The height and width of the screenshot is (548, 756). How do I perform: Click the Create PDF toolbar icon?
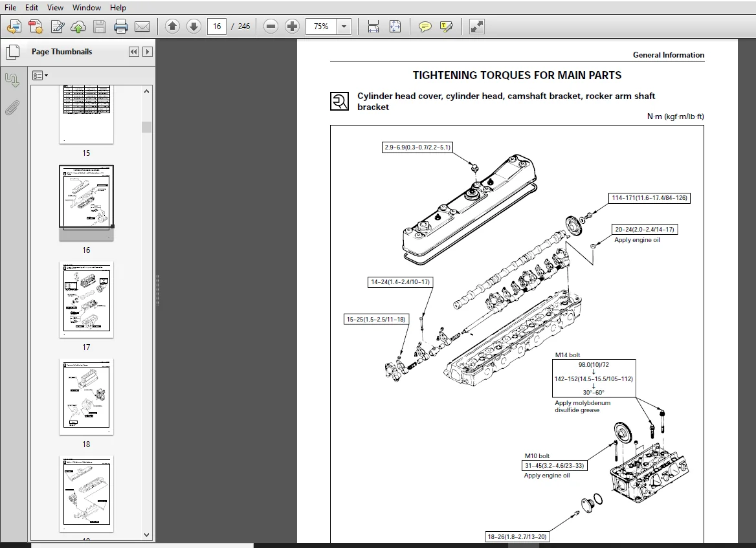pyautogui.click(x=35, y=27)
